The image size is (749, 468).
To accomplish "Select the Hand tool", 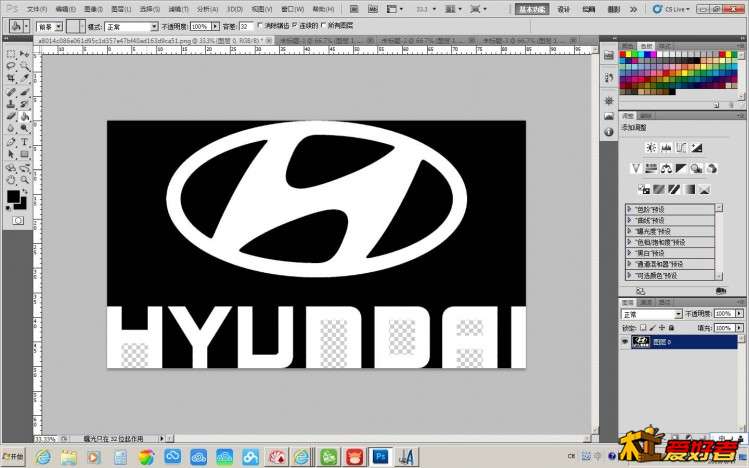I will (11, 180).
